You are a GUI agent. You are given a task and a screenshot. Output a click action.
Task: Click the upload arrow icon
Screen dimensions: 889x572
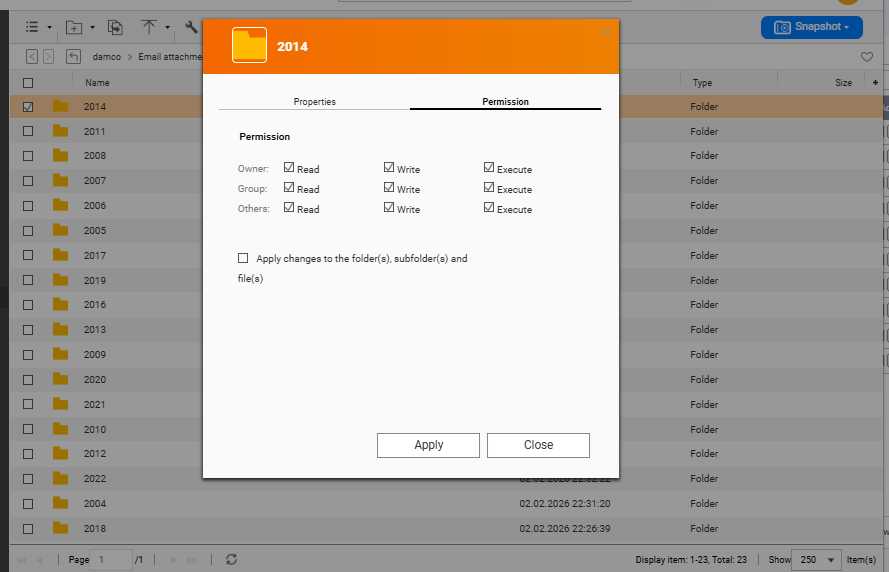(x=149, y=27)
